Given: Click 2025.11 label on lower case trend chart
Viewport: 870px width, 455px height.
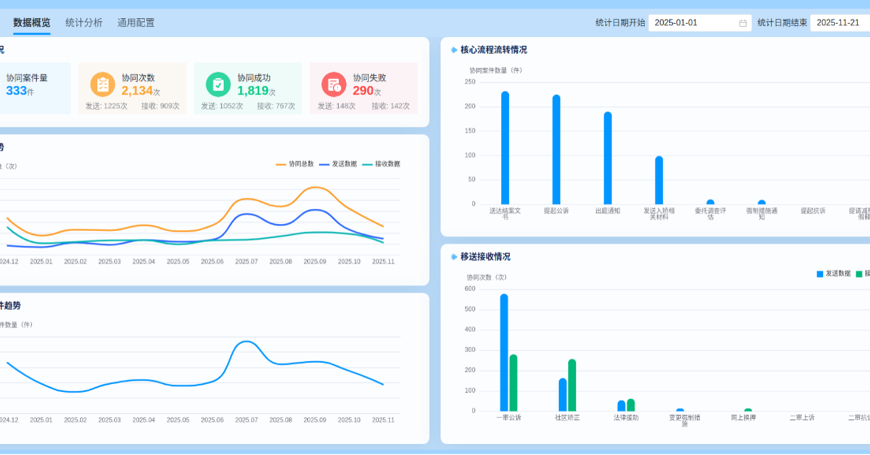Looking at the screenshot, I should 383,420.
